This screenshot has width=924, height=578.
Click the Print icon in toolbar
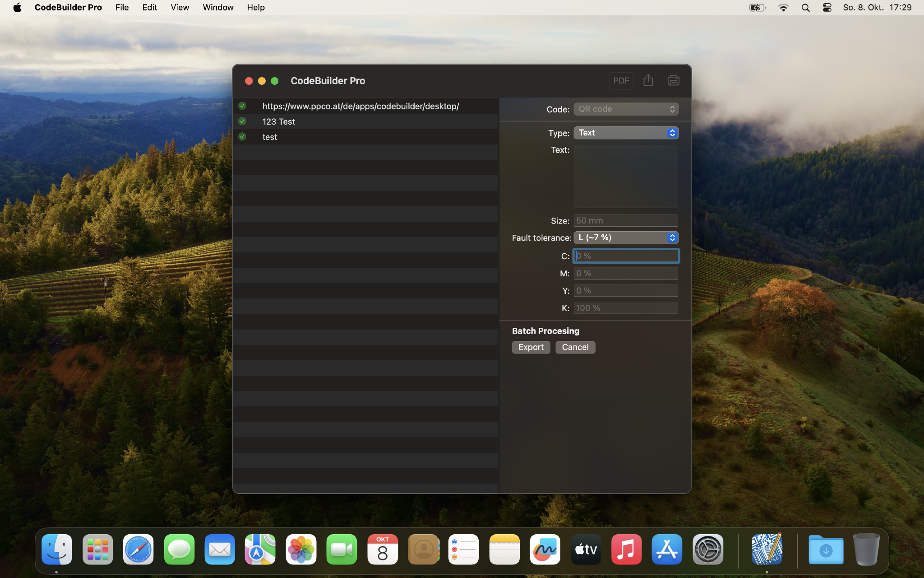point(673,81)
